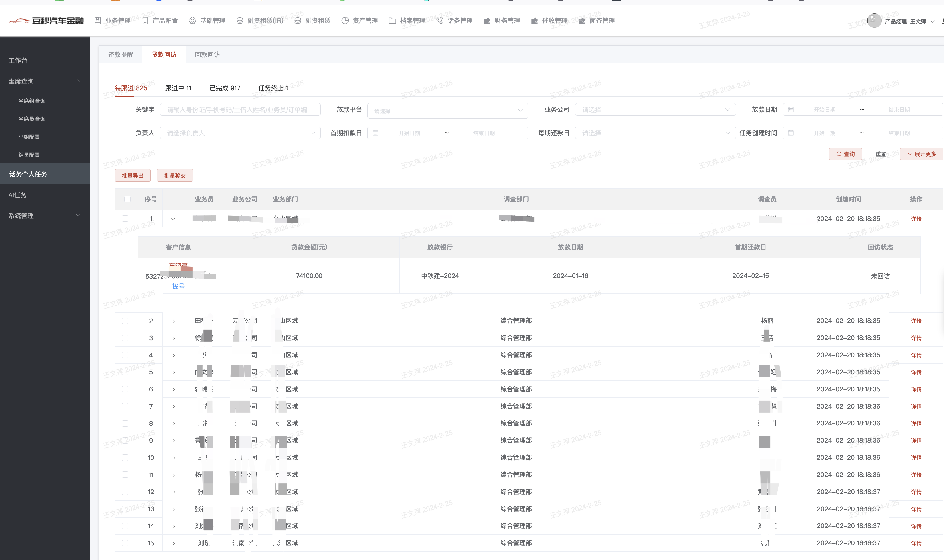
Task: Click the 基础管理 gear icon
Action: pos(192,21)
